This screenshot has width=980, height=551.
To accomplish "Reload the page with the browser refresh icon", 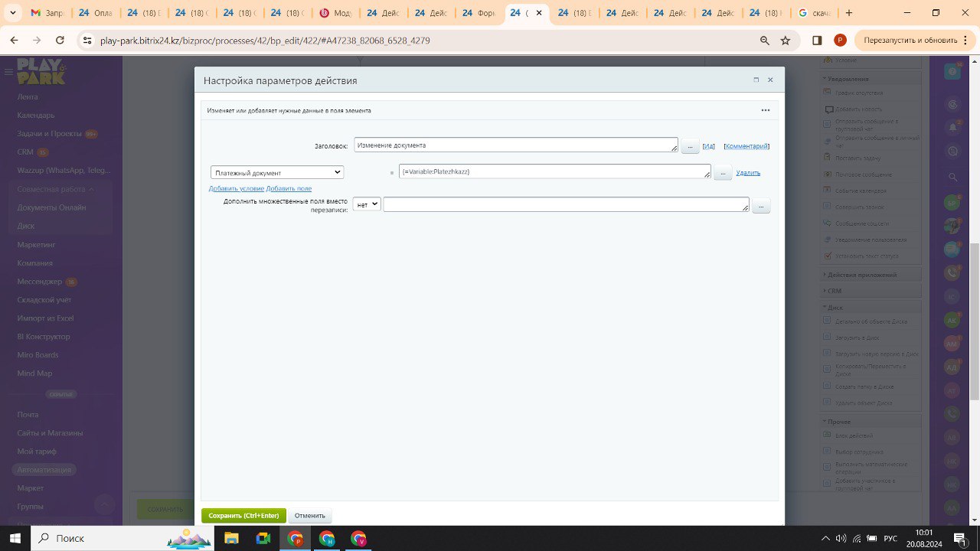I will point(60,41).
